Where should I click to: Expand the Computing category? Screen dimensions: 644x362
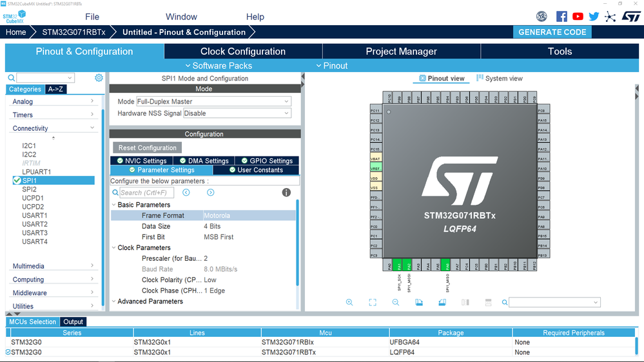tap(53, 280)
